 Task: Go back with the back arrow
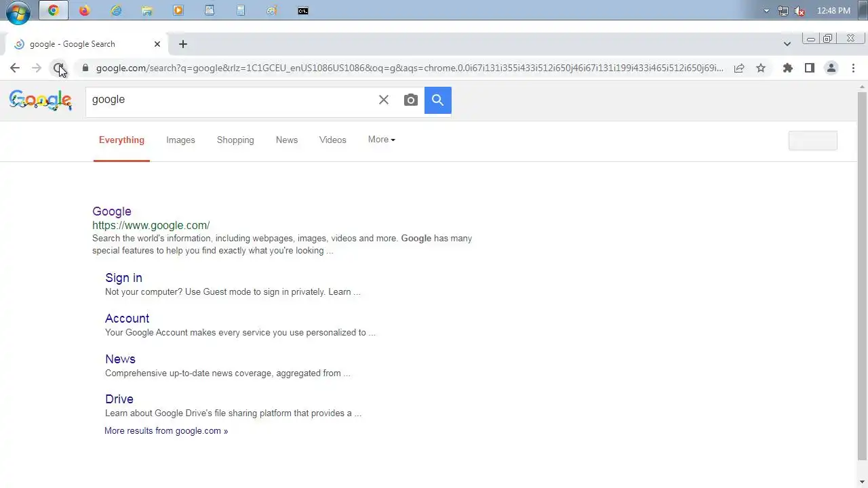pos(15,68)
